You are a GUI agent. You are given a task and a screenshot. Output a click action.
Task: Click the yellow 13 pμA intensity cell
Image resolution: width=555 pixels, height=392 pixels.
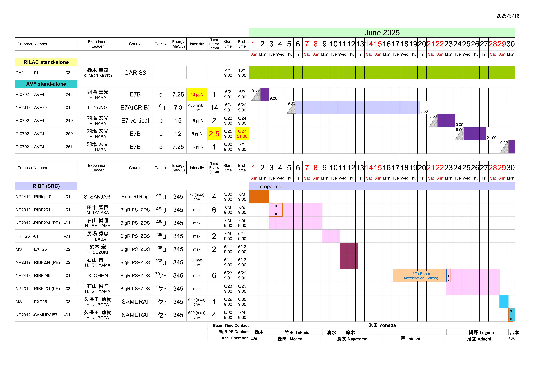197,94
